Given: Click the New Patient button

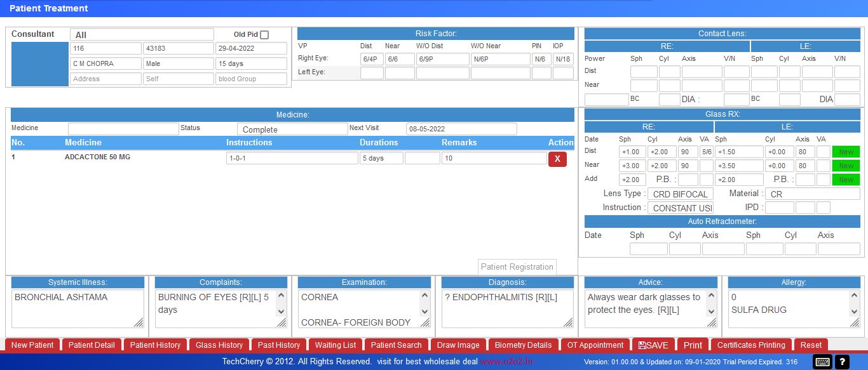Looking at the screenshot, I should pyautogui.click(x=32, y=345).
